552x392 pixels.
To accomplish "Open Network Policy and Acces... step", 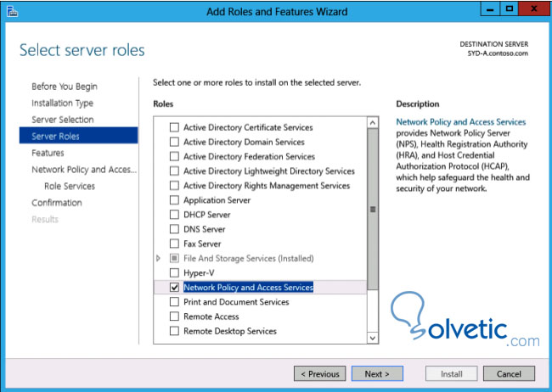I will tap(84, 170).
